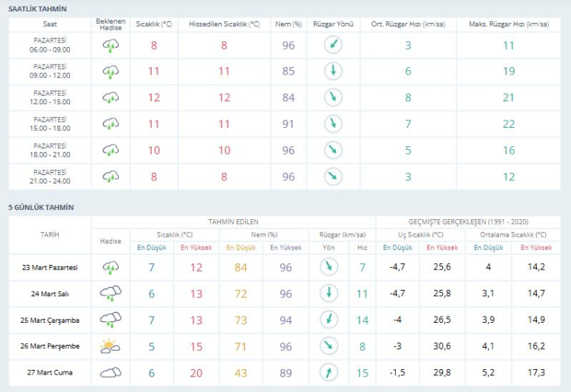The height and width of the screenshot is (392, 571).
Task: Select the 25 Mart Çarşamba date cell
Action: point(49,320)
